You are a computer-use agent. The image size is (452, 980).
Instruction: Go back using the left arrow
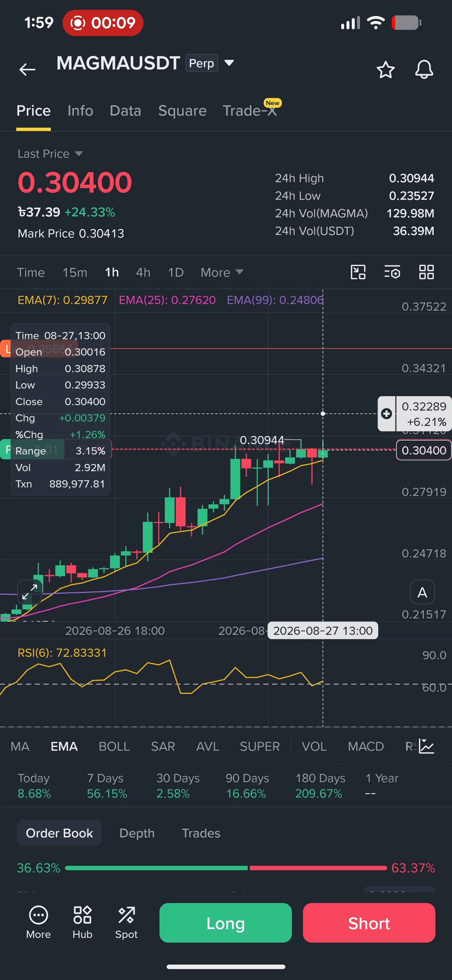coord(27,70)
